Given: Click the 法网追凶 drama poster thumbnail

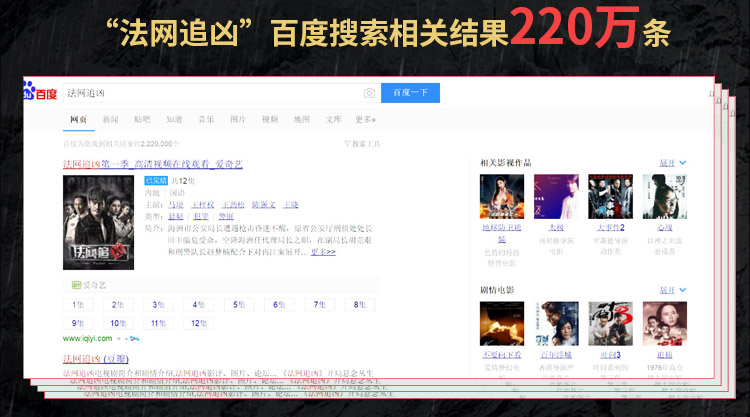Looking at the screenshot, I should 99,222.
